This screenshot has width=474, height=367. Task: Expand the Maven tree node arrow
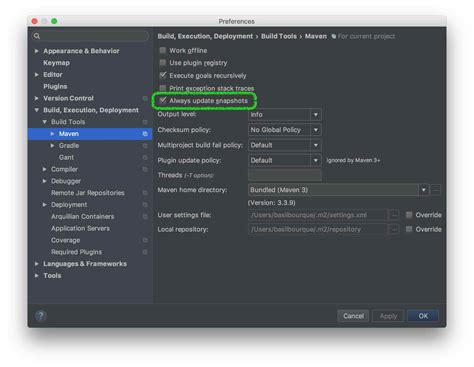point(53,134)
